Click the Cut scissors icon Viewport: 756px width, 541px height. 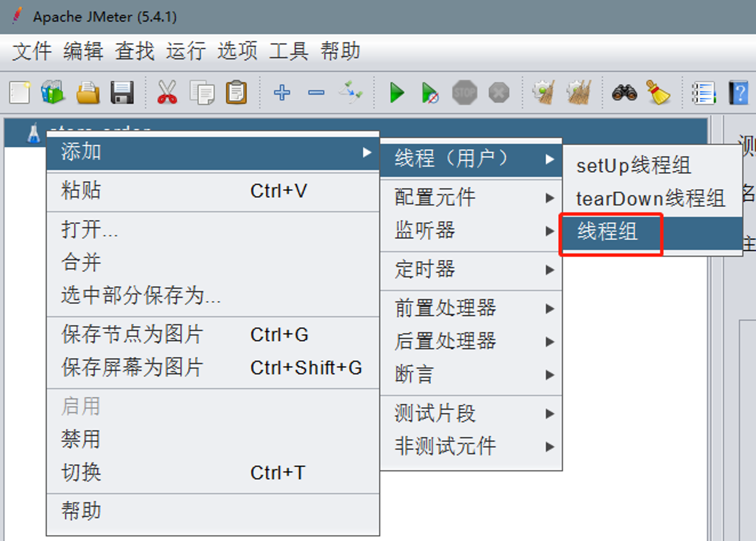pos(167,92)
